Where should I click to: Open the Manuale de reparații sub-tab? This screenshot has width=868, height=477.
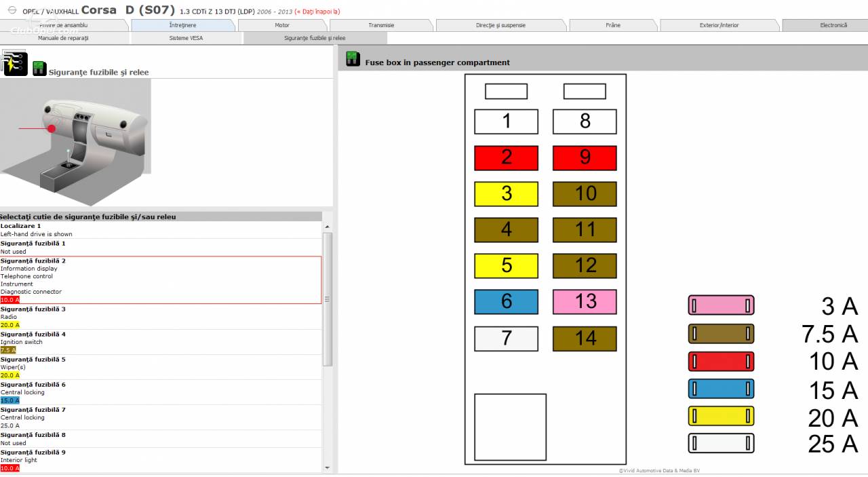tap(64, 38)
